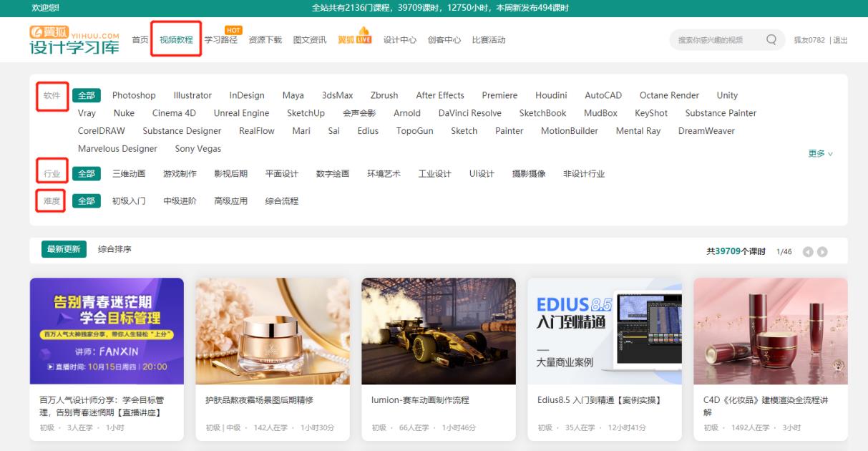Filter industry by 平面设计
This screenshot has width=868, height=451.
282,174
